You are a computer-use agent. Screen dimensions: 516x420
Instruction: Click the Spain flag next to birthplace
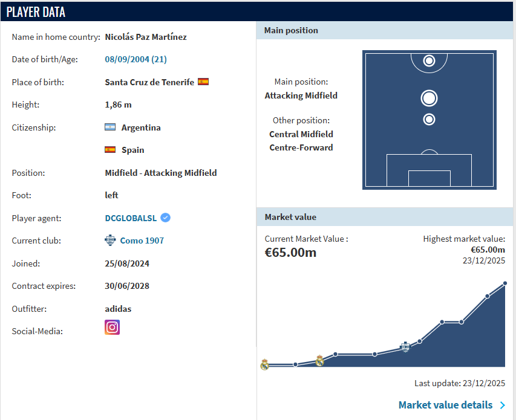coord(203,82)
